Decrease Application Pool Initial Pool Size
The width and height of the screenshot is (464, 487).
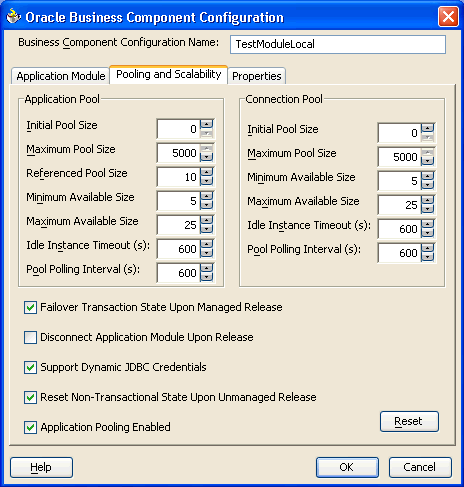pos(207,133)
